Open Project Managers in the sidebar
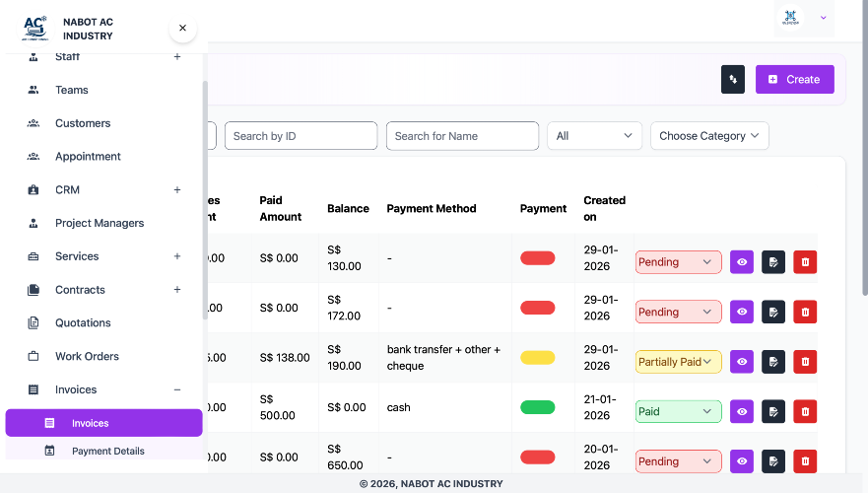Viewport: 868px width, 493px height. pos(104,223)
